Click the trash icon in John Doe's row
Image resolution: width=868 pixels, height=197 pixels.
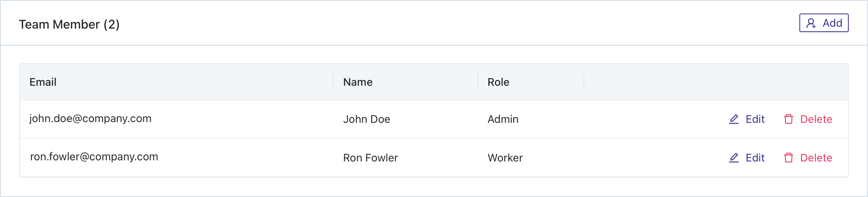(x=789, y=119)
